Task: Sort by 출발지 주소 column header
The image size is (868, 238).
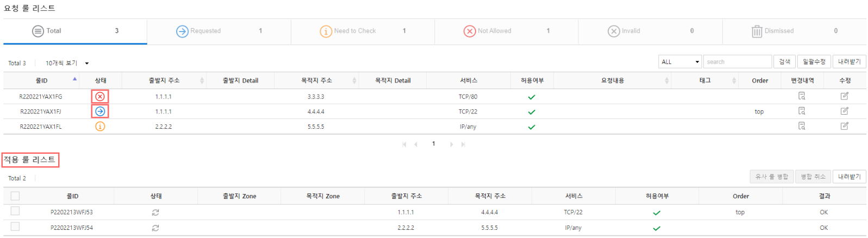Action: [164, 80]
